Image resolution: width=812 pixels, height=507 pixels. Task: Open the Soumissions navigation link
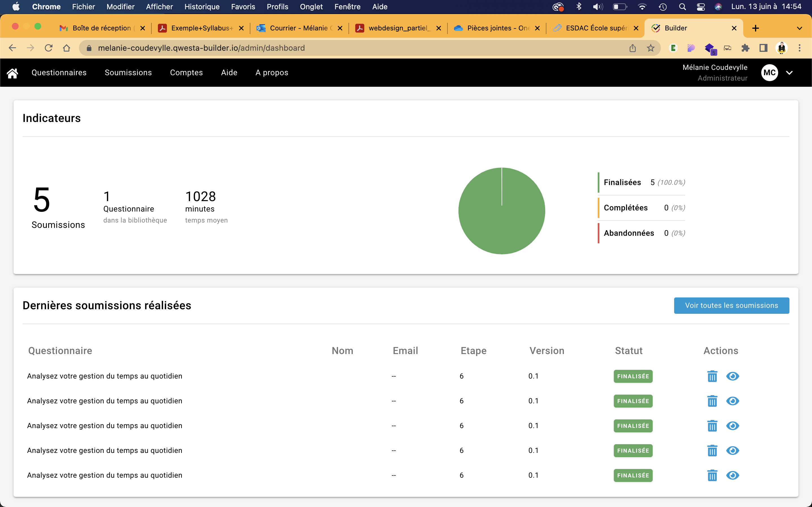tap(128, 73)
